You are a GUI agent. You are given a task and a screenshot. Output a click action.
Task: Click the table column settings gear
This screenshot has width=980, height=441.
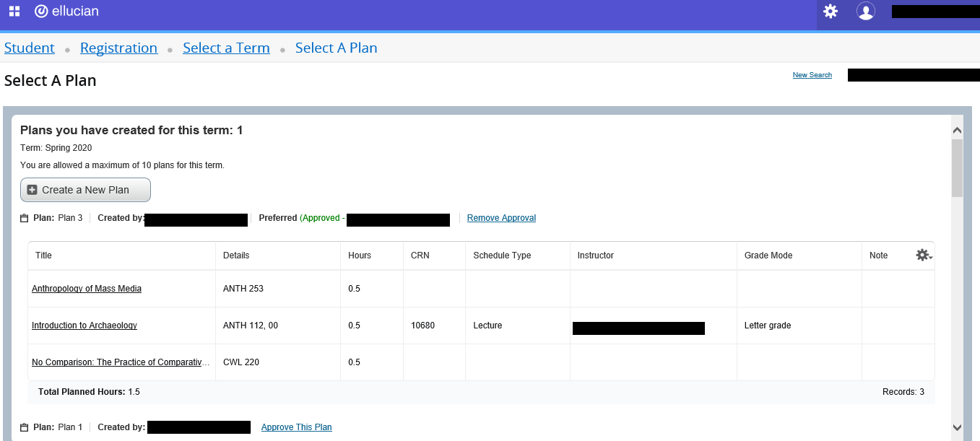pos(924,255)
